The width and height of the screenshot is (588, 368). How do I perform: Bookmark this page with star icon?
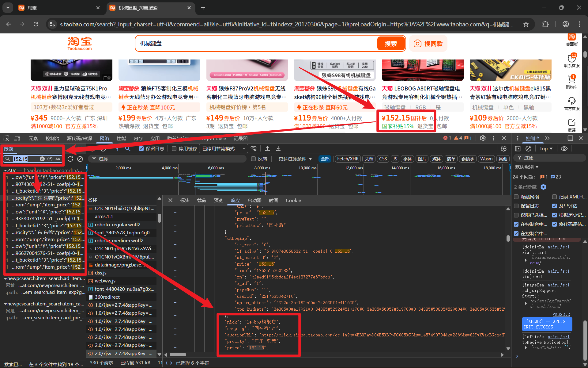[526, 24]
